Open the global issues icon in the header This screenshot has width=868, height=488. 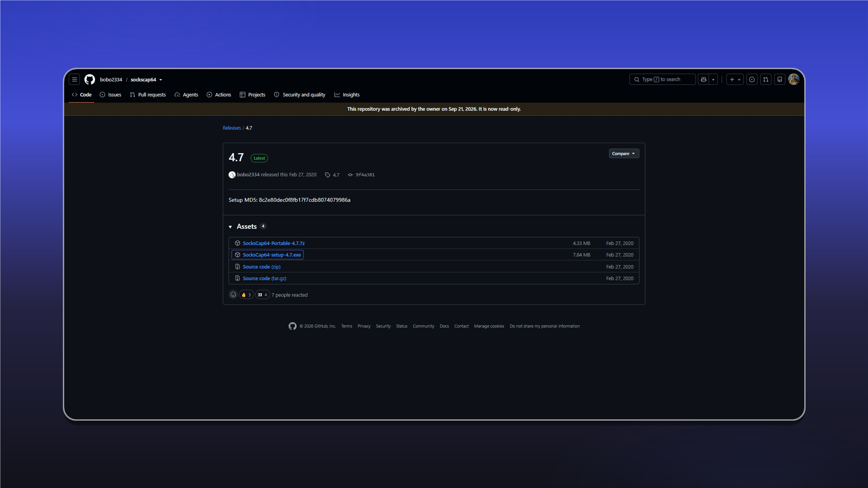(x=752, y=80)
